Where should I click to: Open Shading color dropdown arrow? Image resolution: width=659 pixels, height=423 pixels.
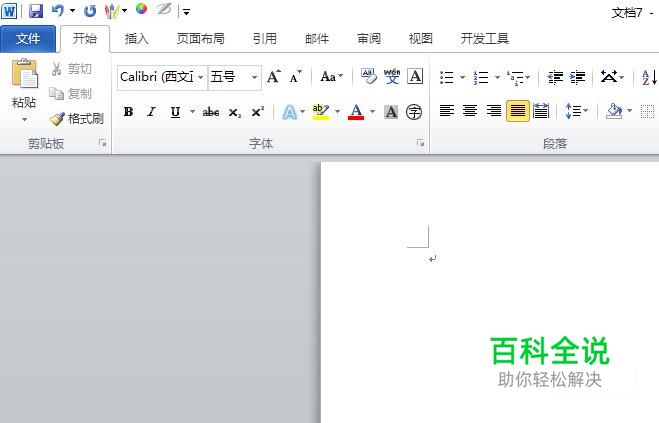(630, 111)
